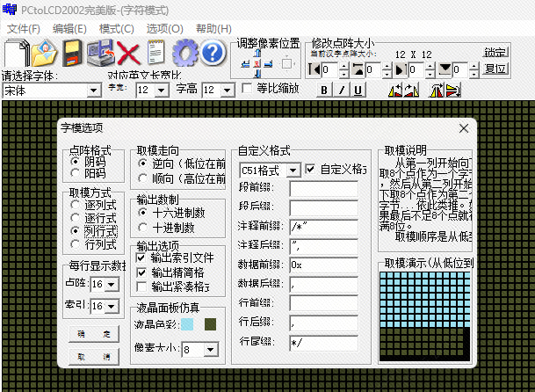The image size is (535, 392).
Task: Click the 段前缀 input field
Action: [x=324, y=188]
